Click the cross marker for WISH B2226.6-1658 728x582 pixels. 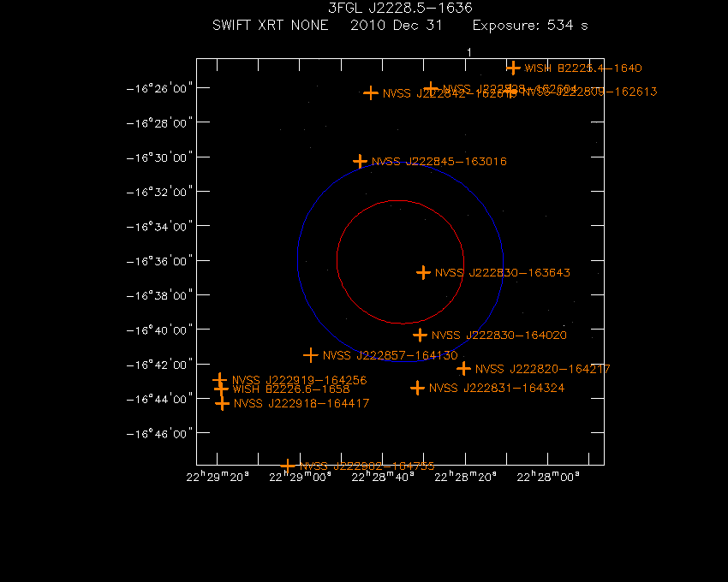coord(221,389)
